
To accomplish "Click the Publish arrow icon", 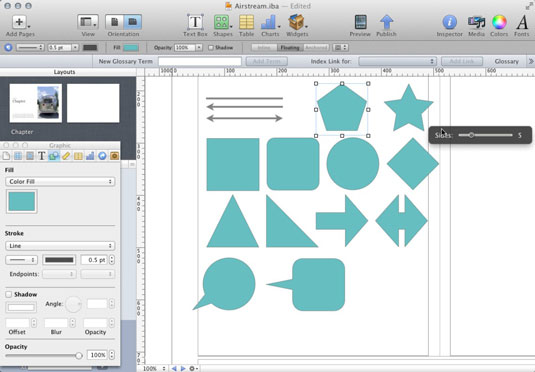I will tap(386, 22).
